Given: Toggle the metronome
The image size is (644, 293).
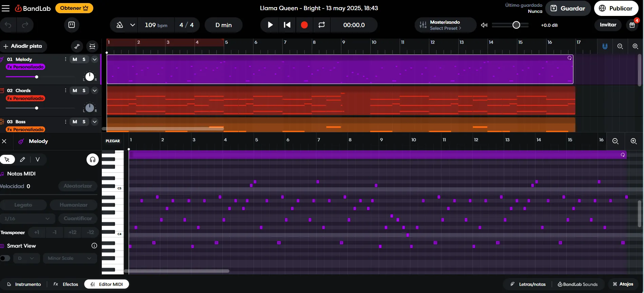Looking at the screenshot, I should [x=119, y=25].
